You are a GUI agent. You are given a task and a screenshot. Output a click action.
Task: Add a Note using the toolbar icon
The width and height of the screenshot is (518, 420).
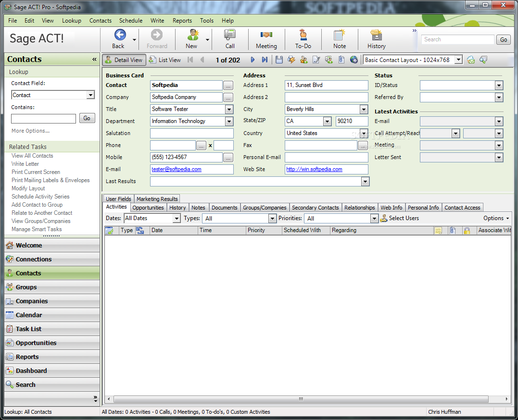coord(339,35)
